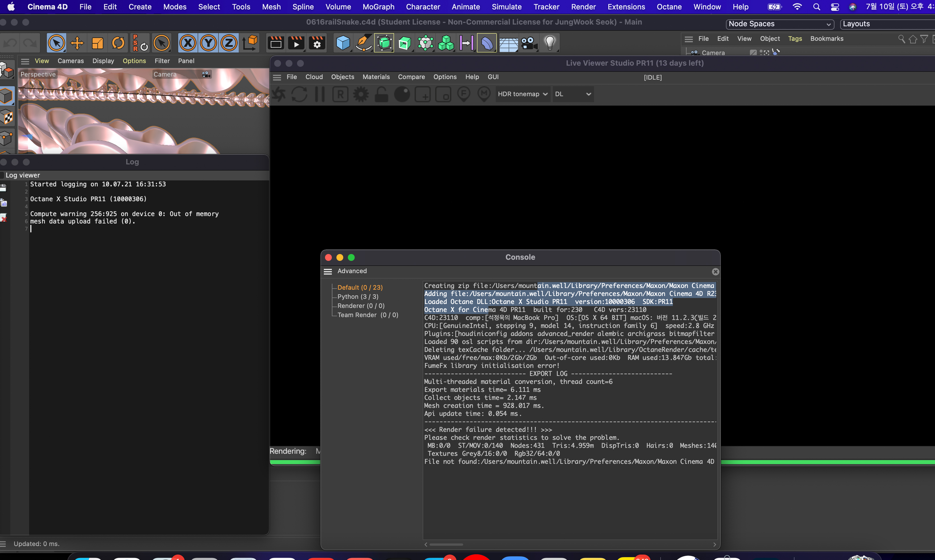Click the PSR reset icon
The image size is (935, 560).
[140, 43]
